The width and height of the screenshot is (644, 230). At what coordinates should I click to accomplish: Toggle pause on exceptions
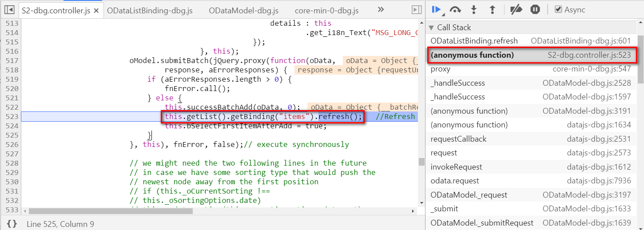point(535,9)
